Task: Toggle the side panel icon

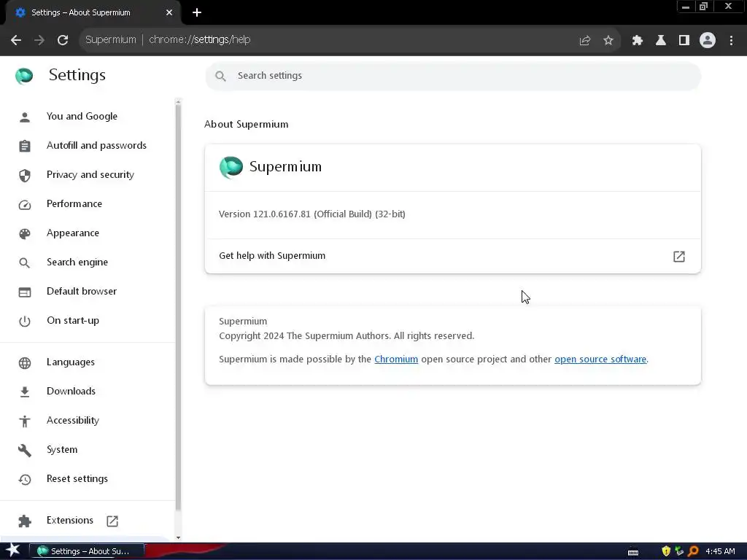Action: coord(684,41)
